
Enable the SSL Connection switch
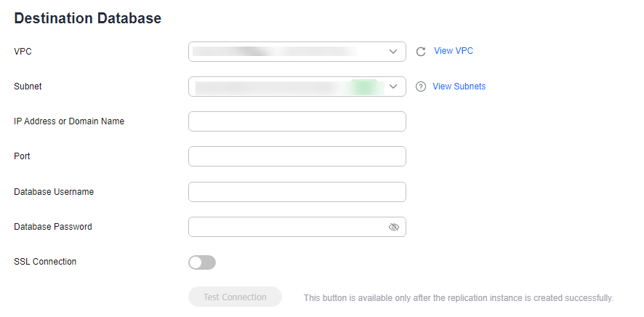click(202, 262)
